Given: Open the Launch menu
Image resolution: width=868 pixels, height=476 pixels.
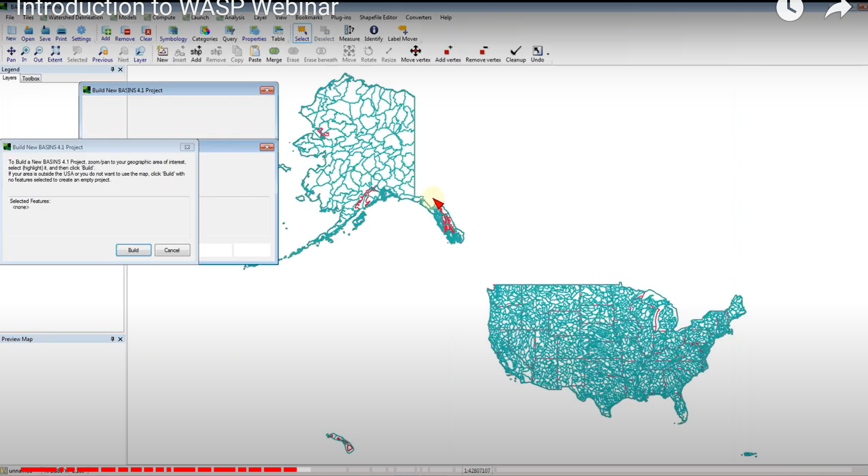Looking at the screenshot, I should tap(197, 17).
